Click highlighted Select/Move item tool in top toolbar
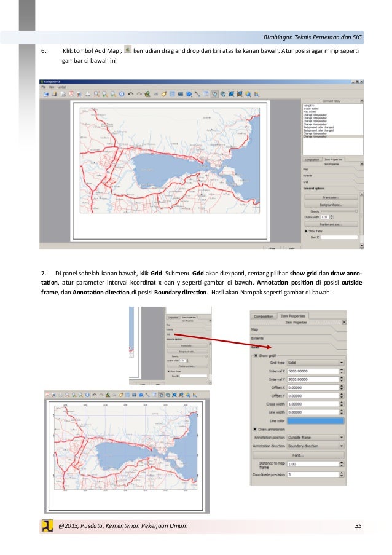The image size is (392, 555). tap(215, 94)
